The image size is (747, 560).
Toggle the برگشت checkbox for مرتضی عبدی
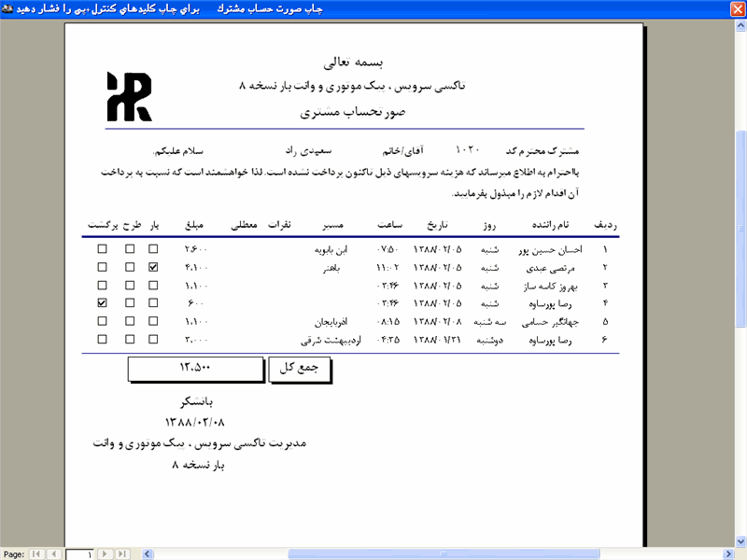coord(102,267)
